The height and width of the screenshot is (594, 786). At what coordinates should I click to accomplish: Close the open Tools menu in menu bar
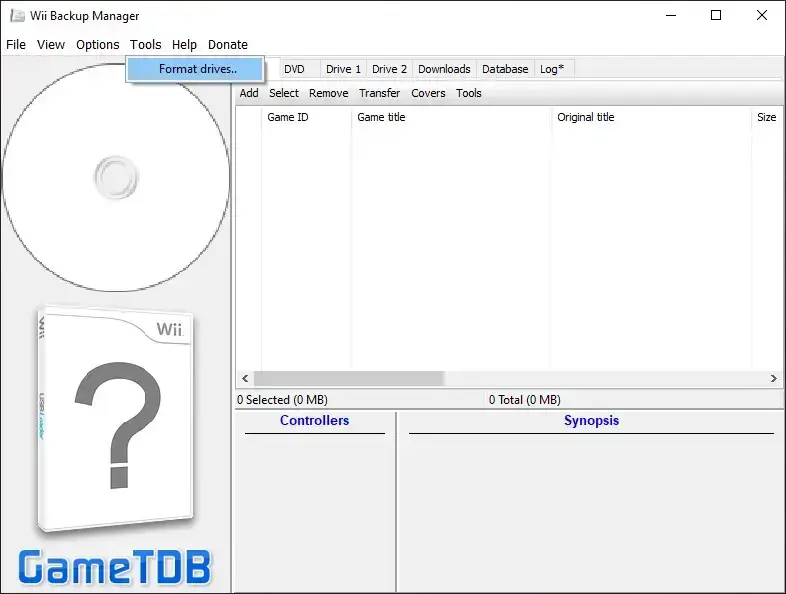point(145,45)
